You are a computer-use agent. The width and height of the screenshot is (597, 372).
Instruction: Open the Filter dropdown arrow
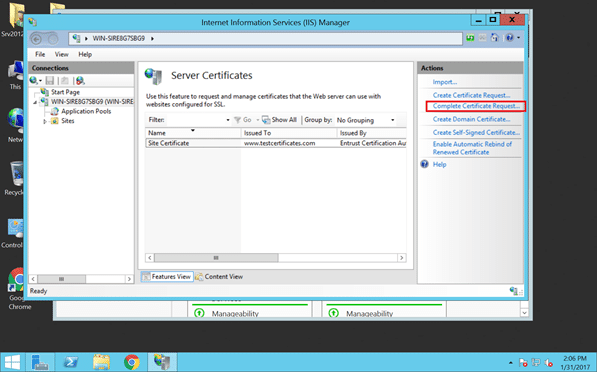228,120
